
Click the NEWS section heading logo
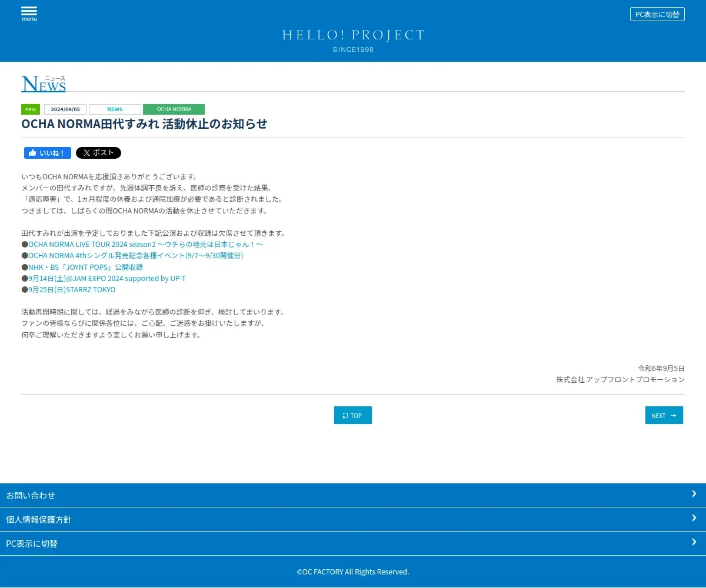pos(44,84)
